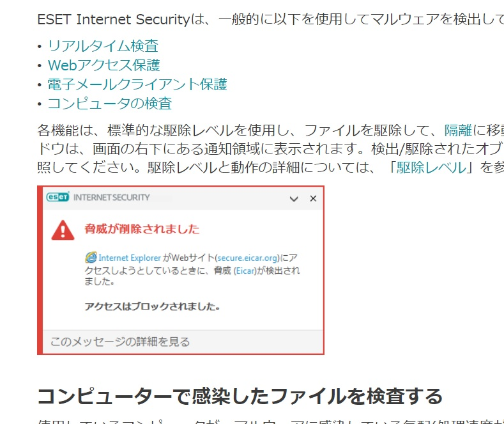This screenshot has height=424, width=504.
Task: Click the 脅威が削除されました alert title
Action: pos(142,229)
